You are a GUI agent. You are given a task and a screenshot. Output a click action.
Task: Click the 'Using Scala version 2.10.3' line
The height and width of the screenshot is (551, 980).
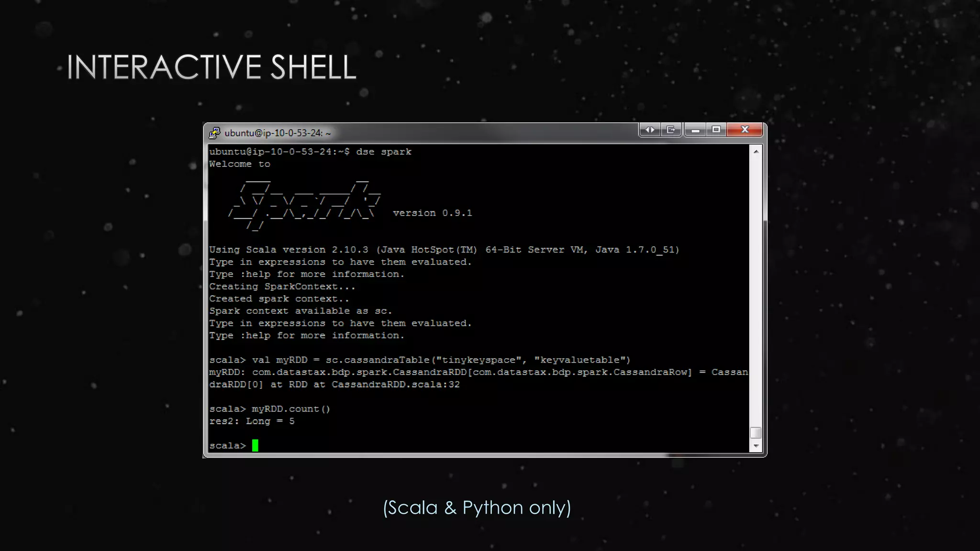tap(444, 250)
